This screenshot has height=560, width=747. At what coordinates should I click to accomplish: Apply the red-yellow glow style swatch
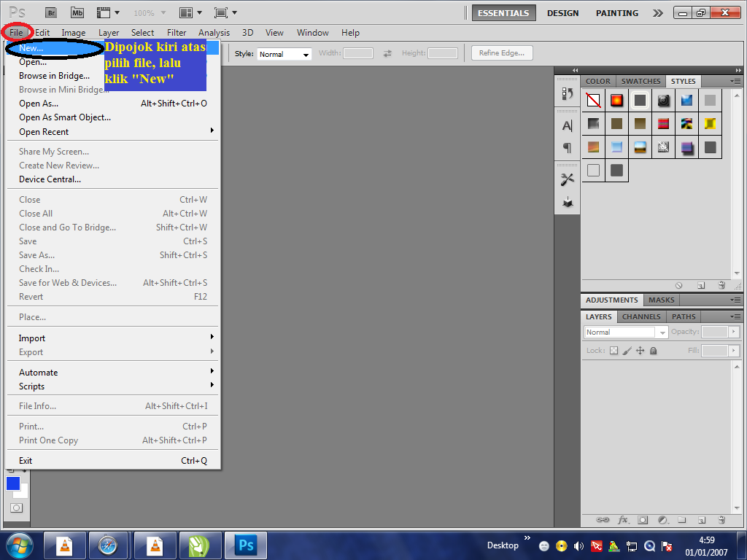click(x=616, y=101)
